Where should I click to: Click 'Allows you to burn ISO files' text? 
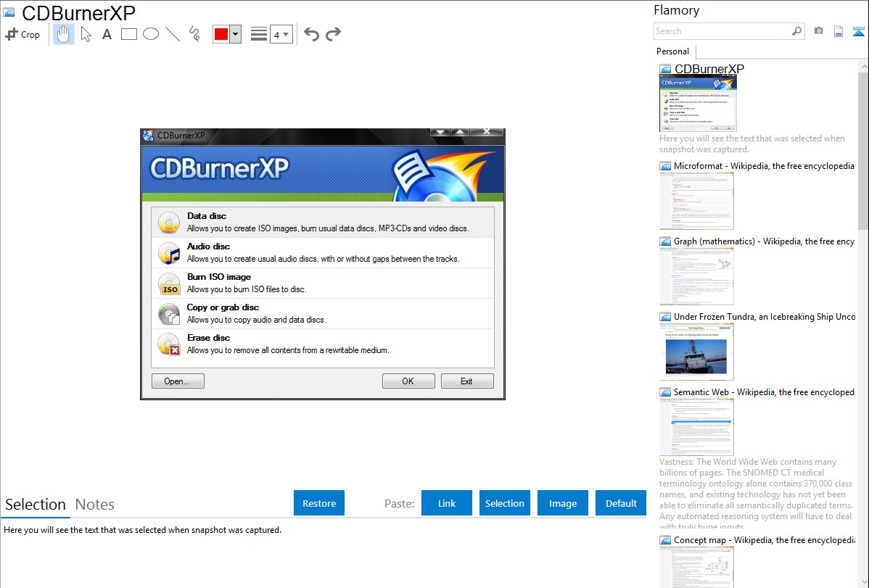point(247,289)
